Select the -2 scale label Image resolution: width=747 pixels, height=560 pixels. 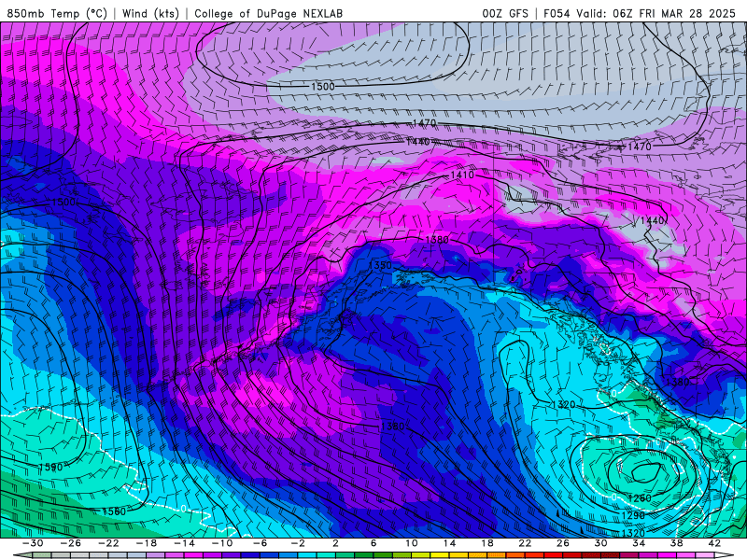tap(298, 543)
